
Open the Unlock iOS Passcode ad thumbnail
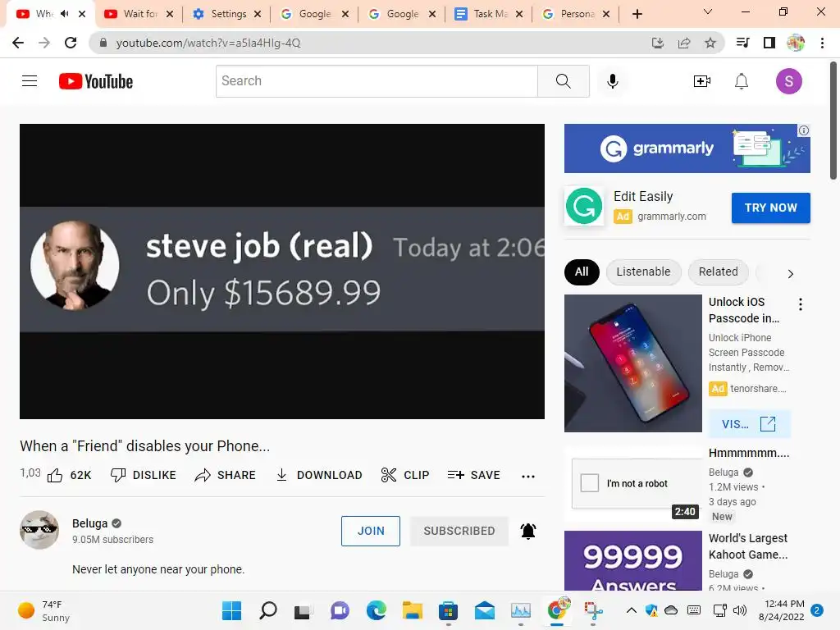click(x=633, y=363)
